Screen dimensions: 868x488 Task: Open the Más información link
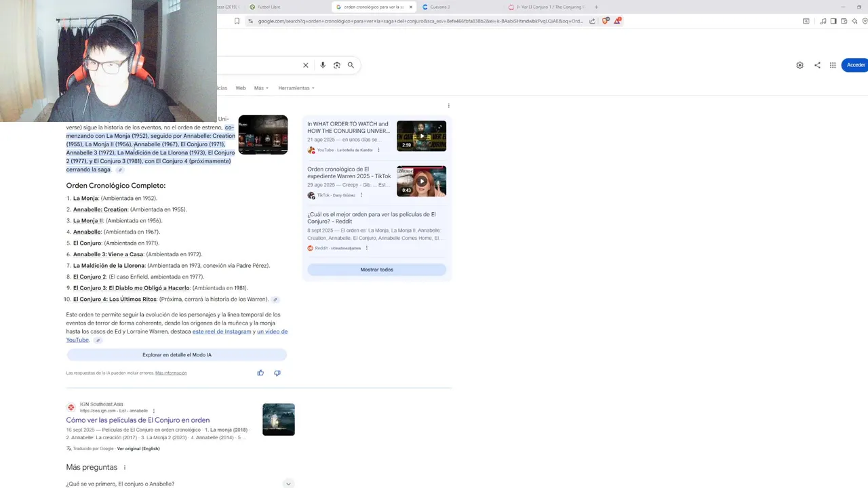[x=171, y=373]
